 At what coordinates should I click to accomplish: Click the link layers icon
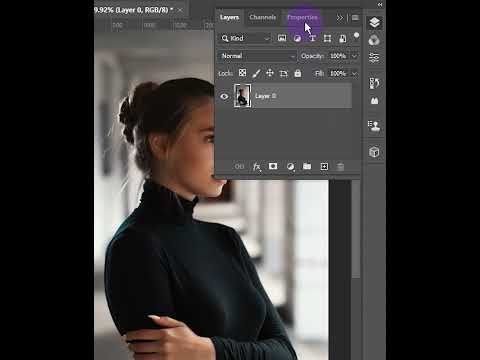(239, 166)
